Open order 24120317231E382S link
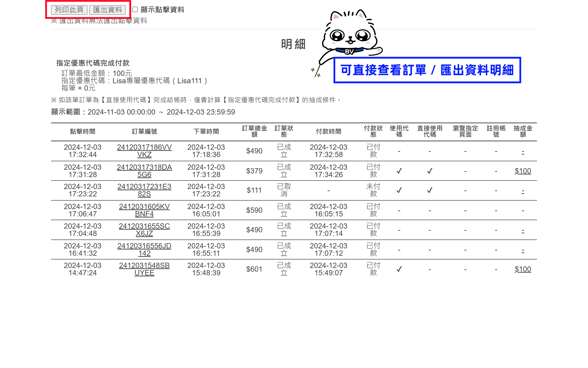588x368 pixels. (144, 190)
